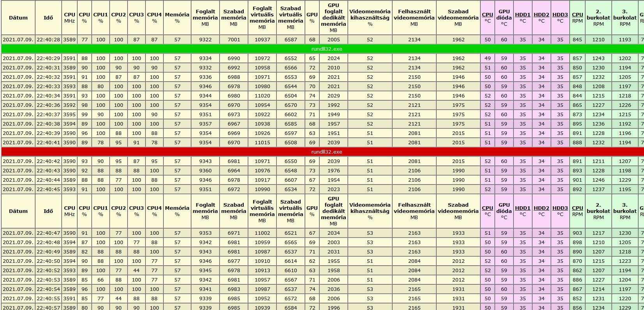The width and height of the screenshot is (644, 310).
Task: Select free virtual memory value 6504
Action: click(x=290, y=96)
